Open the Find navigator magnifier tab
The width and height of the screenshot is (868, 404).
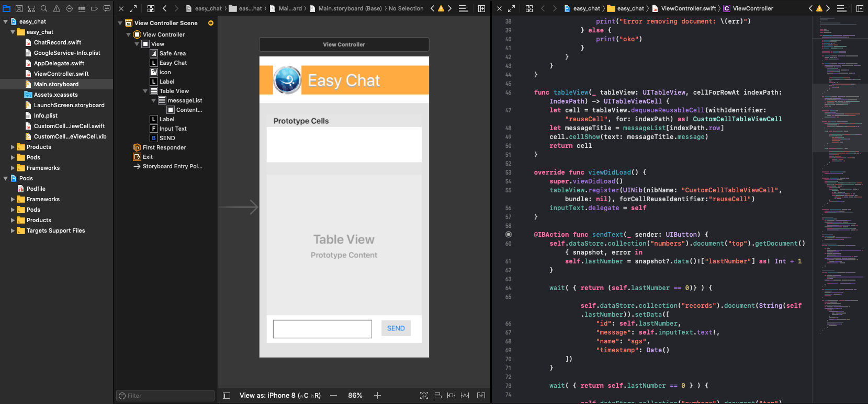[x=44, y=8]
